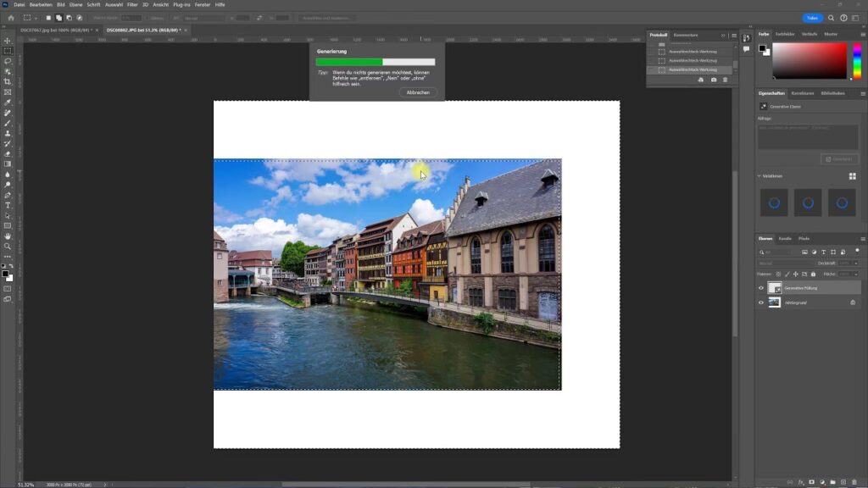
Task: Collapse the Variationen section
Action: 759,176
